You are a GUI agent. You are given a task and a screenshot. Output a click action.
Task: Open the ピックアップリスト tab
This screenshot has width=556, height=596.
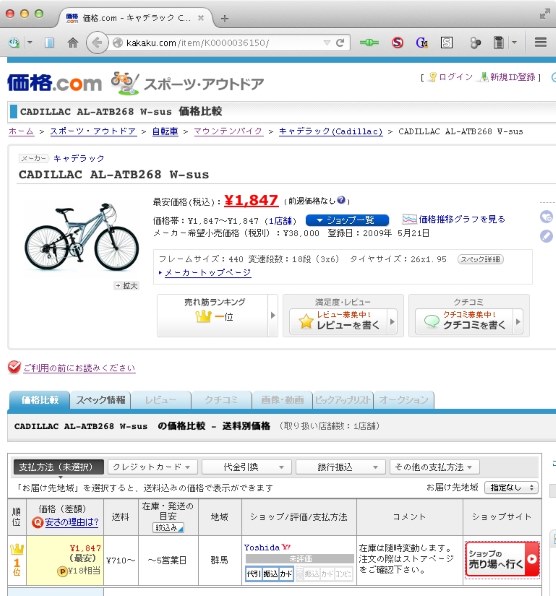tap(343, 400)
